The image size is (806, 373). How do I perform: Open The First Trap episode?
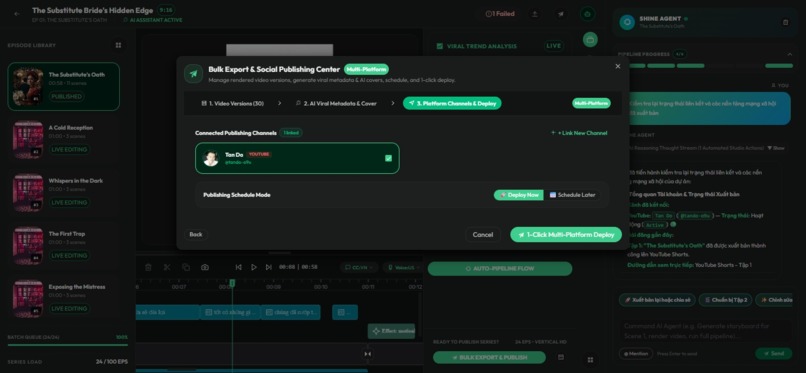[64, 246]
